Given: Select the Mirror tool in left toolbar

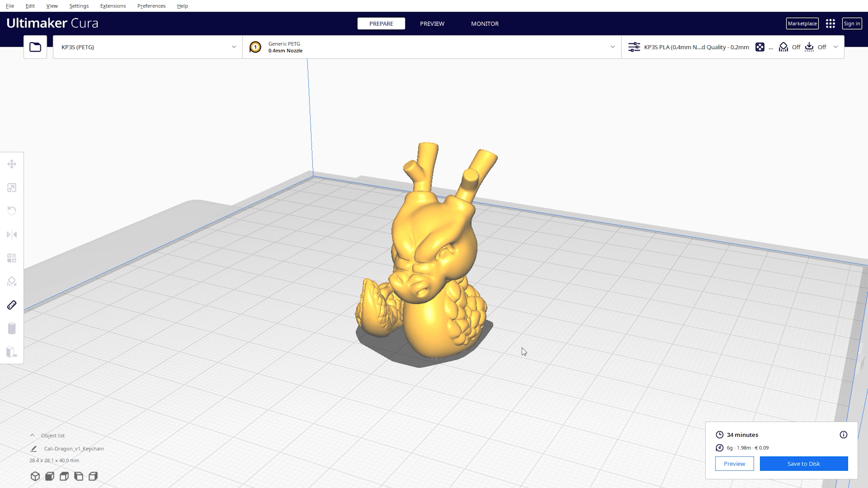Looking at the screenshot, I should coord(12,235).
